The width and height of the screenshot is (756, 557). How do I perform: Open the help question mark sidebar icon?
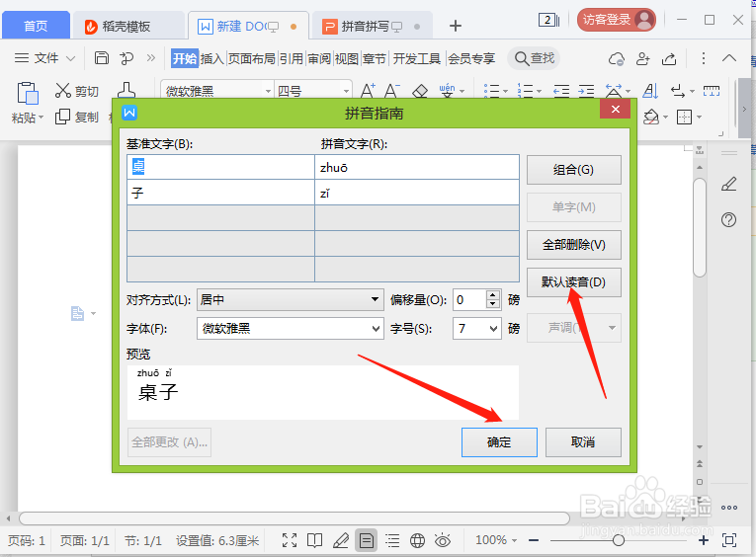728,220
